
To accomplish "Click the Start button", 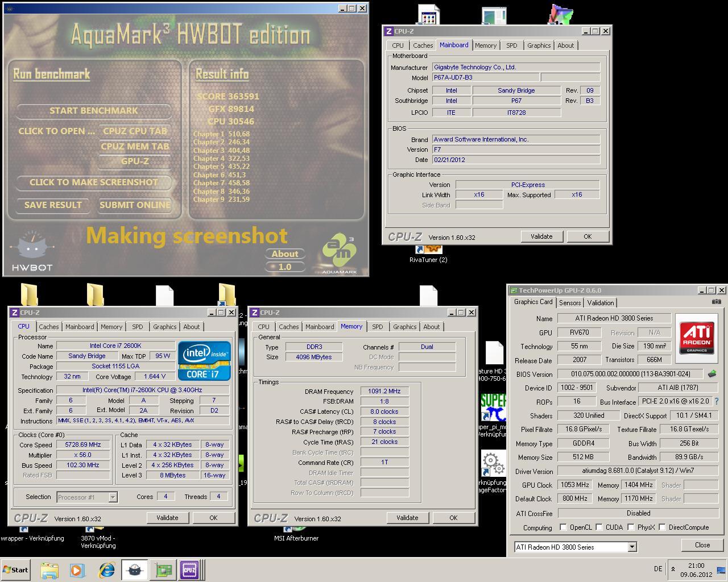I will tap(15, 570).
